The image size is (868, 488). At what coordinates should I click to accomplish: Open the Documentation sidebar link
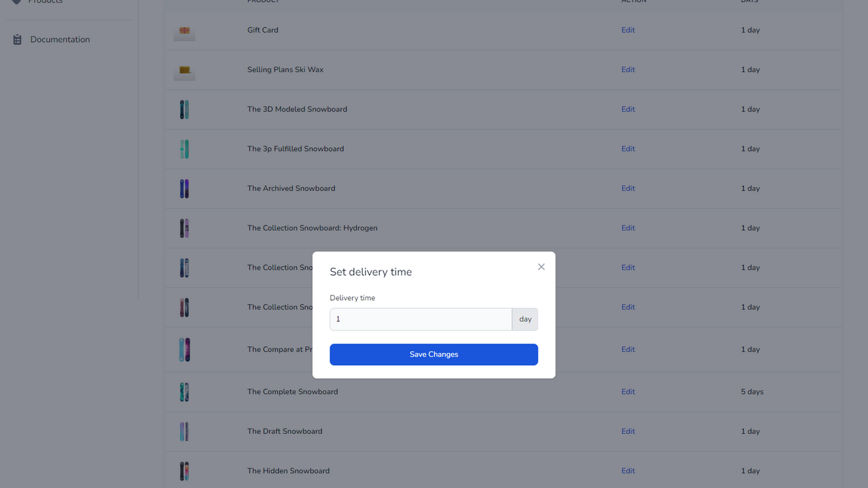point(60,39)
